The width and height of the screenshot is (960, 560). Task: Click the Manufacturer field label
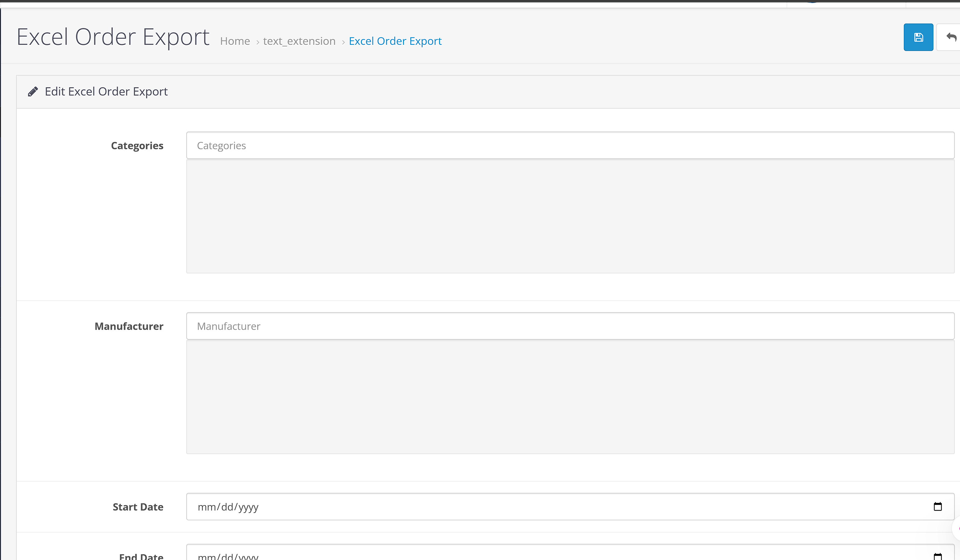pos(129,326)
